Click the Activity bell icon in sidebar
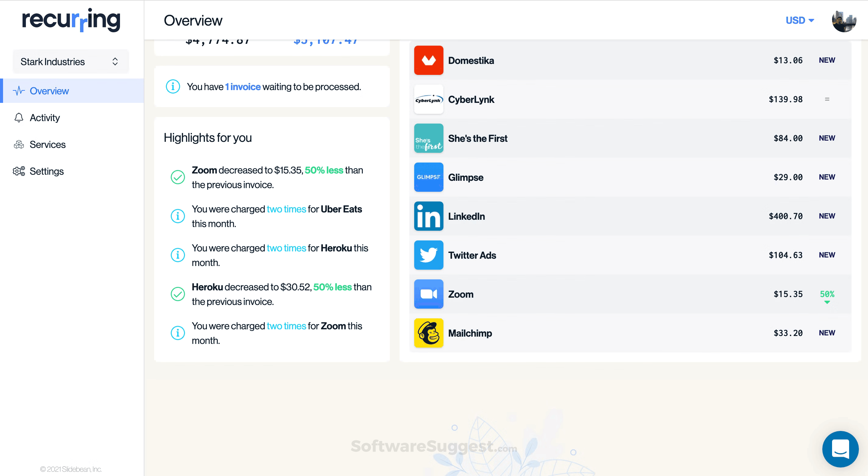This screenshot has width=868, height=476. [19, 117]
